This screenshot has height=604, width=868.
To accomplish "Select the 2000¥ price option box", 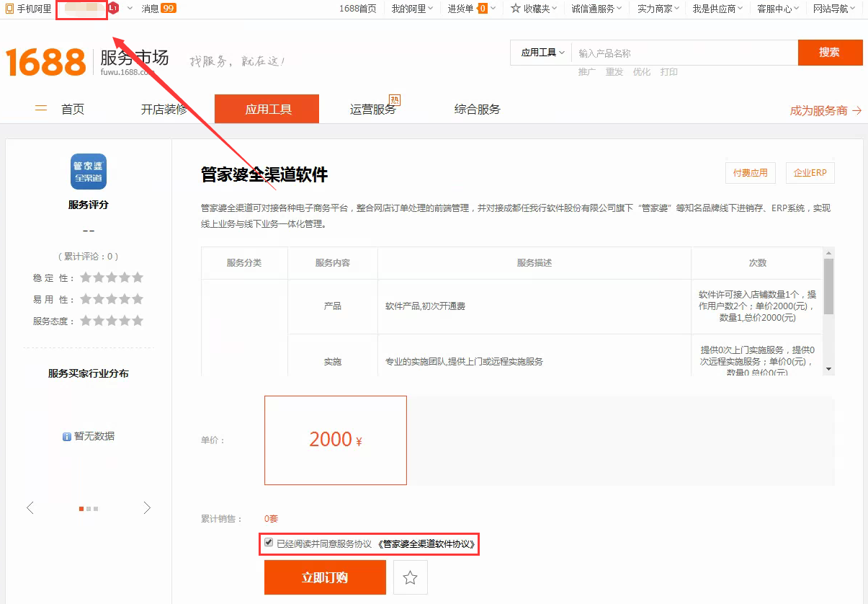I will [x=336, y=440].
